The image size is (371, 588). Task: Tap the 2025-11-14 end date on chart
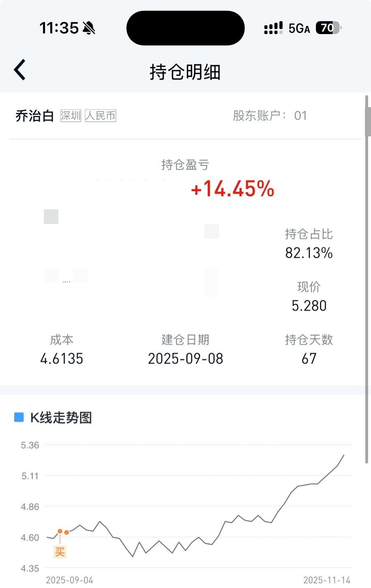click(327, 580)
